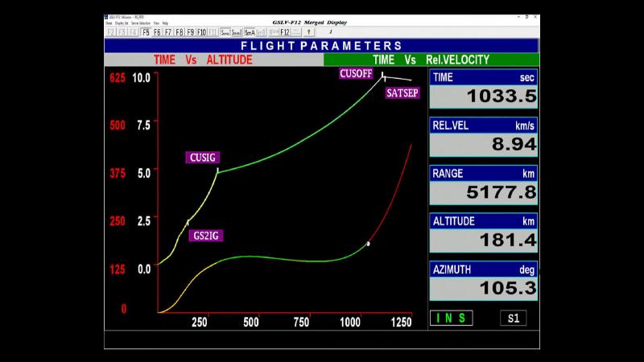Click the REL.VEL value 8.94
The height and width of the screenshot is (362, 644).
pyautogui.click(x=514, y=144)
